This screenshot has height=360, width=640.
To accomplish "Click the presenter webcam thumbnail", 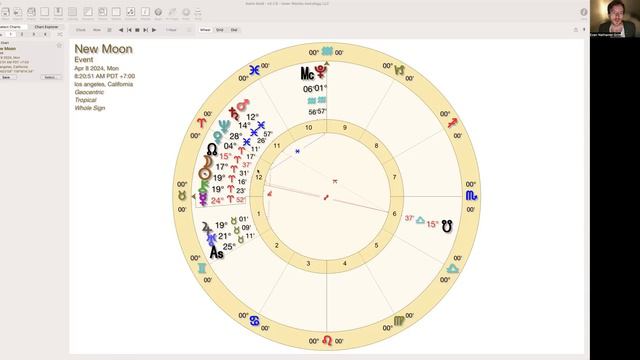I will tap(615, 18).
